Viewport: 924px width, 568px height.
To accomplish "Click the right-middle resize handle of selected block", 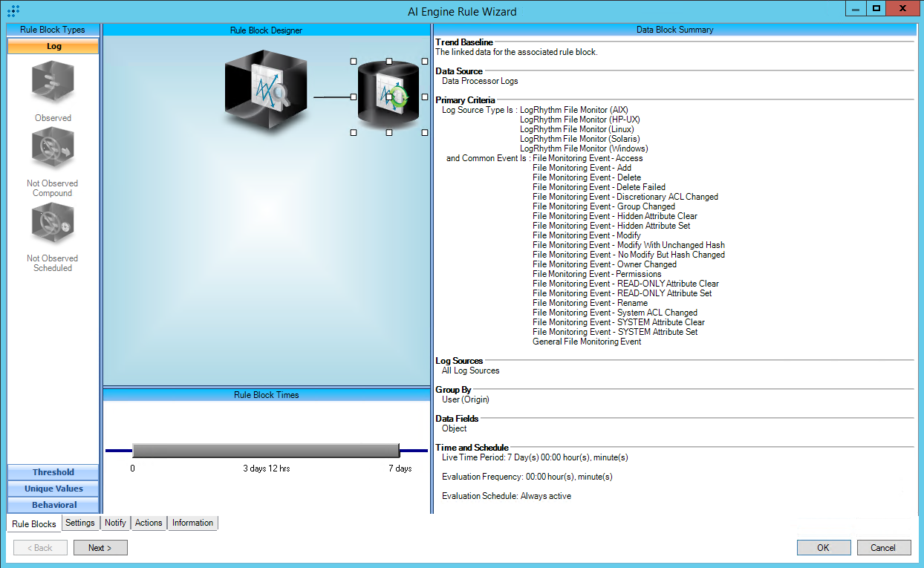I will pos(425,97).
